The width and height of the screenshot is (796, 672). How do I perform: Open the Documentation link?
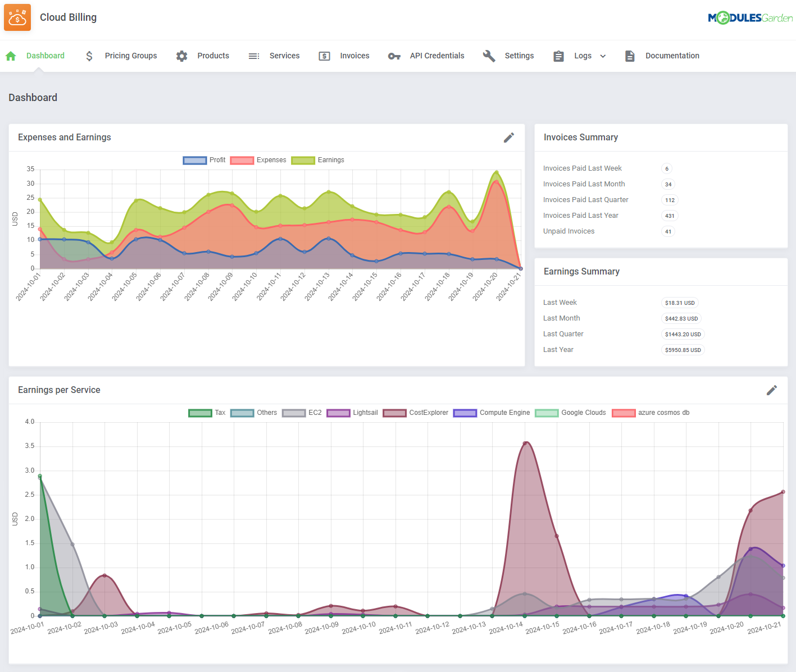(672, 56)
